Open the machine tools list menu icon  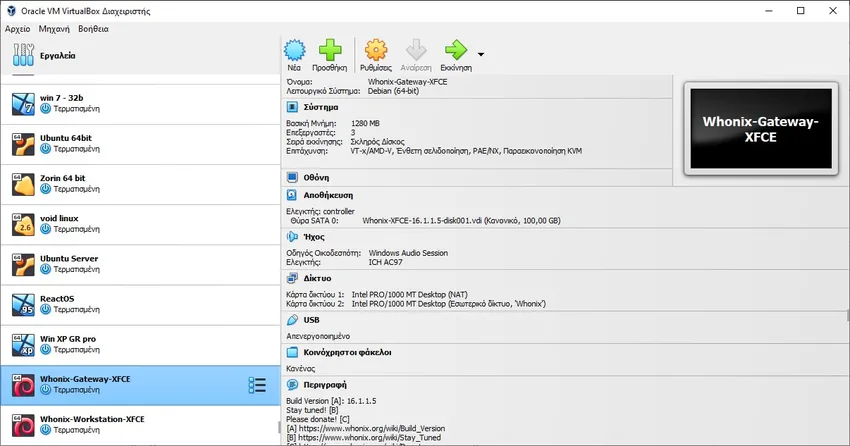257,385
